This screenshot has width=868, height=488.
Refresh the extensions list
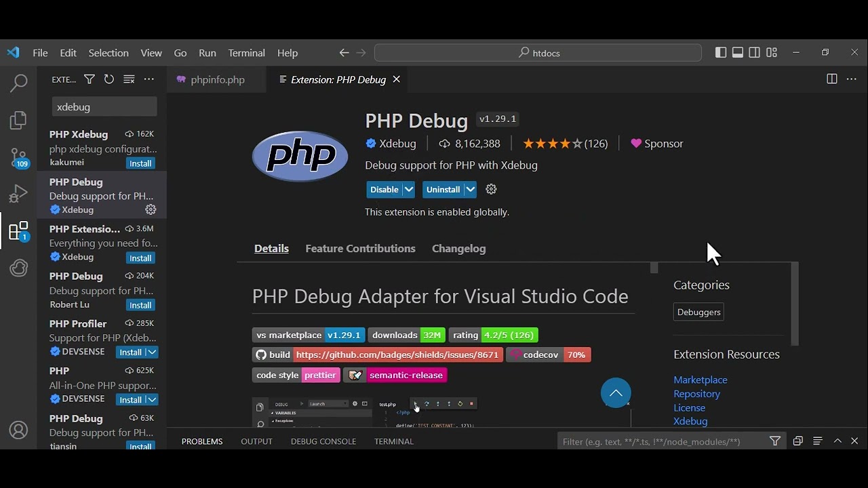108,79
